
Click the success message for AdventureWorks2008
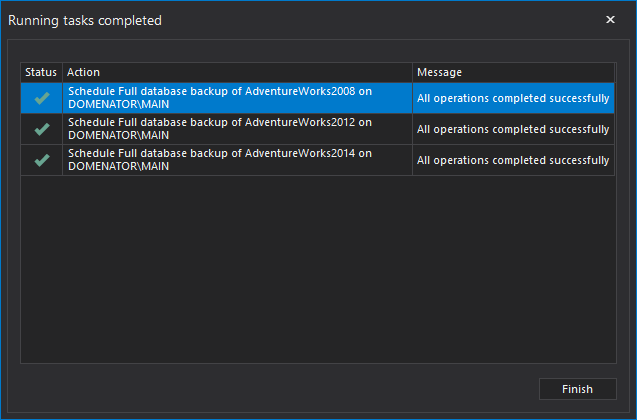pyautogui.click(x=513, y=98)
